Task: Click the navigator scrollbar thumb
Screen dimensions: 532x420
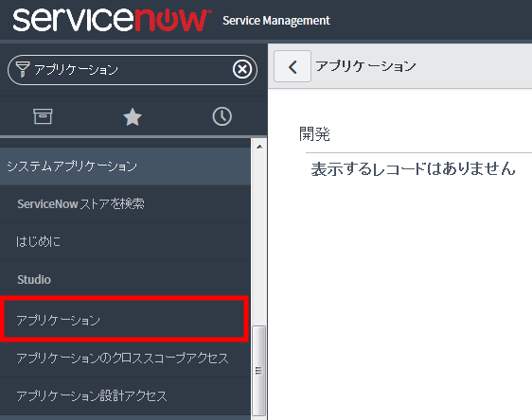Action: [x=259, y=370]
